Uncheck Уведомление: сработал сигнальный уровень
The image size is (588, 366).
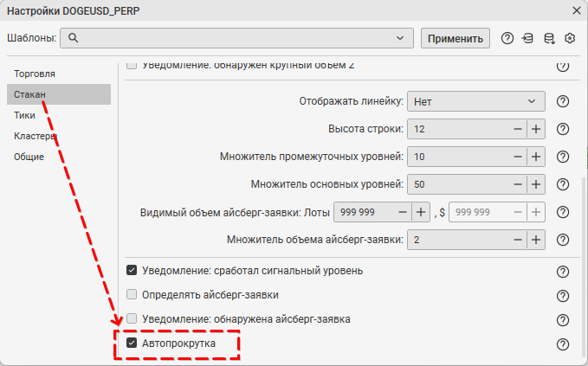132,270
